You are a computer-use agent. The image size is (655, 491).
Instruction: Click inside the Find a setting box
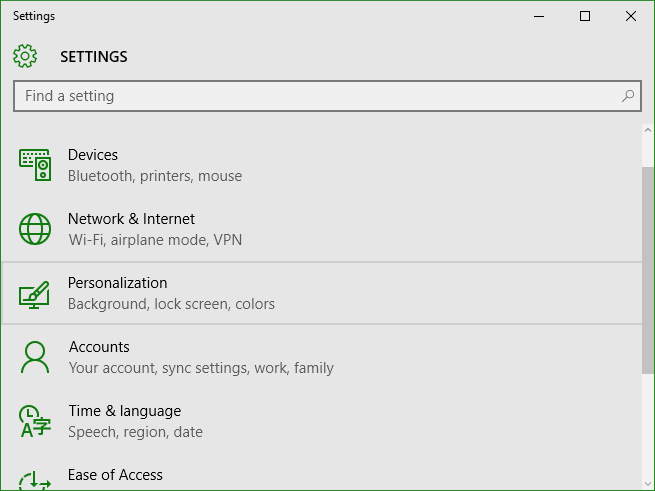tap(327, 96)
